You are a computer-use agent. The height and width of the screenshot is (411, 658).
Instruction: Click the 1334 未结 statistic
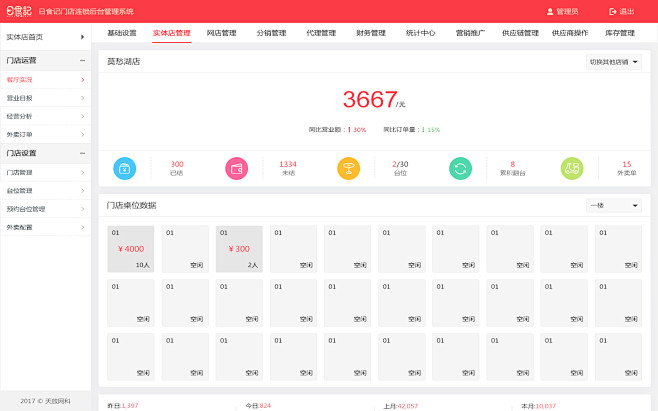pyautogui.click(x=288, y=168)
